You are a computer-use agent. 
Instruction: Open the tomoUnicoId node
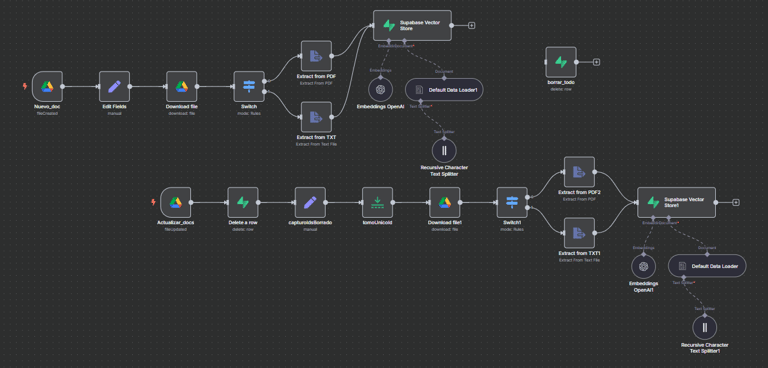point(377,202)
